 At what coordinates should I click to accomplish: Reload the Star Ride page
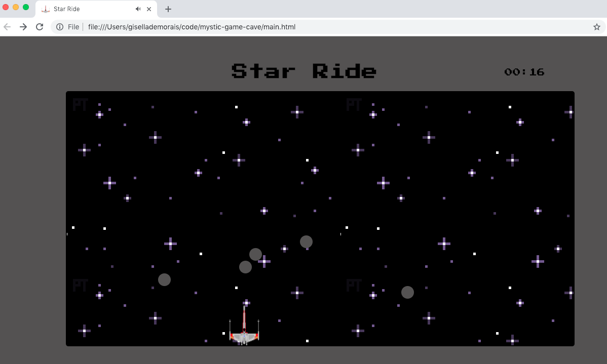40,27
